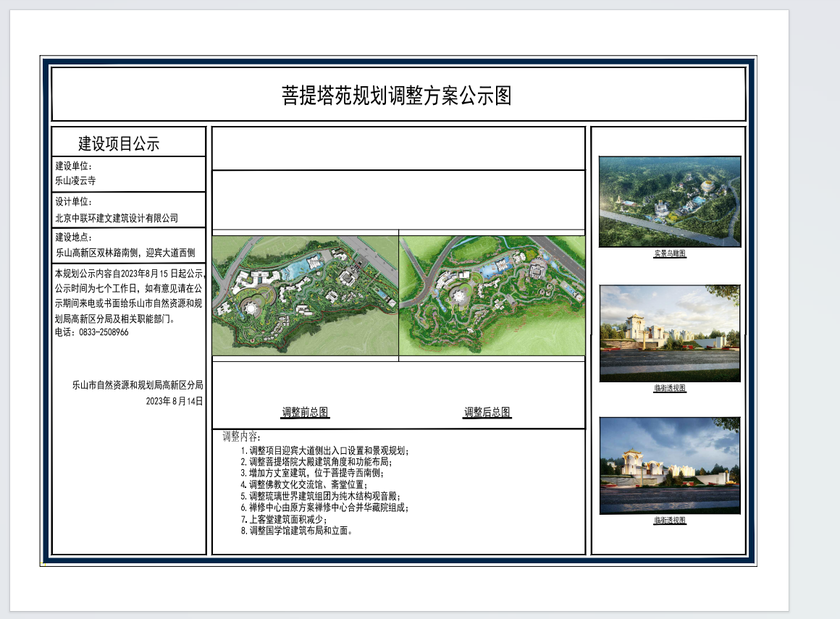
Task: Click the 实景鸟瞰图 caption
Action: point(670,253)
